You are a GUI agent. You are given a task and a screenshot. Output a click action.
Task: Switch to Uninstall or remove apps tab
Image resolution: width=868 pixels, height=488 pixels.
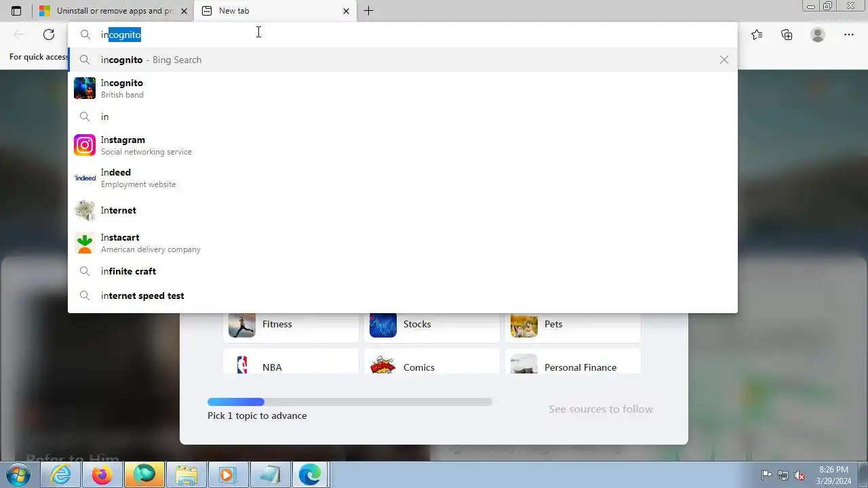113,11
